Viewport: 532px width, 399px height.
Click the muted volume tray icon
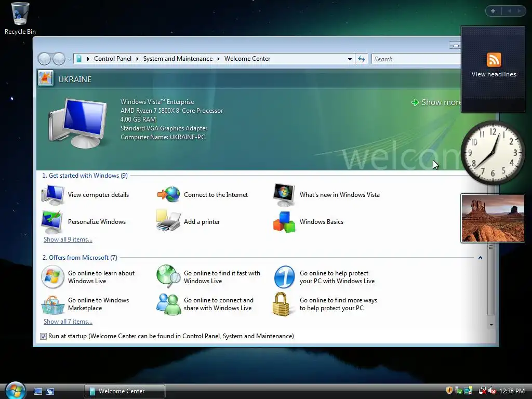[491, 391]
